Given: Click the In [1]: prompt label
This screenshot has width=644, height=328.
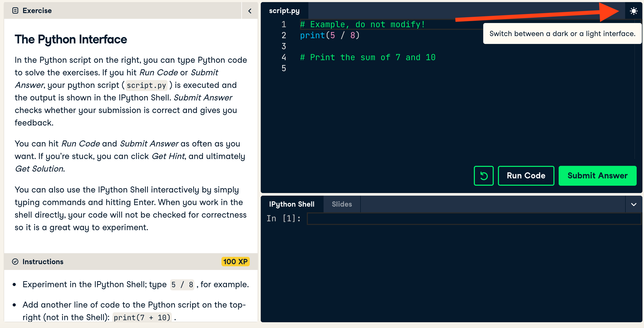Looking at the screenshot, I should coord(284,218).
